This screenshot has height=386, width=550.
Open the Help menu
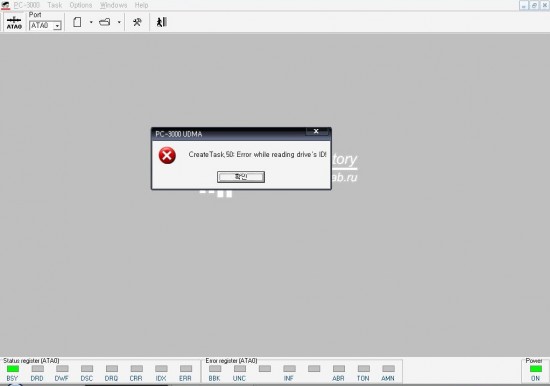(141, 5)
